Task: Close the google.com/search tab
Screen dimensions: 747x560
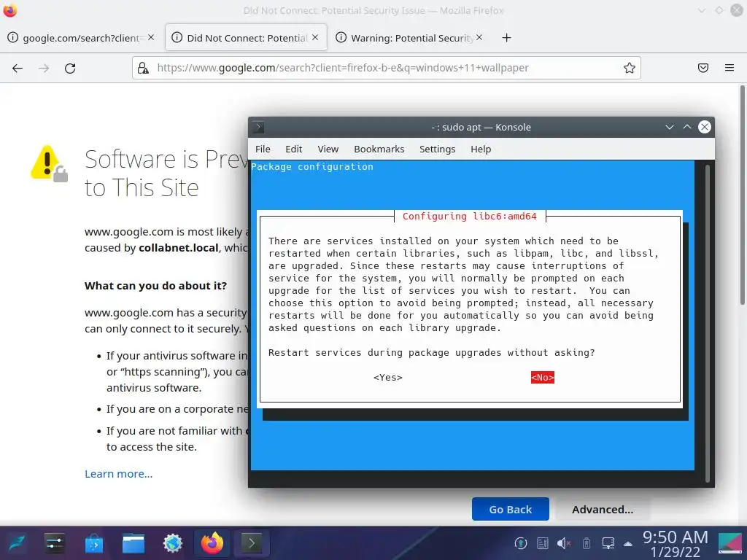Action: (151, 37)
